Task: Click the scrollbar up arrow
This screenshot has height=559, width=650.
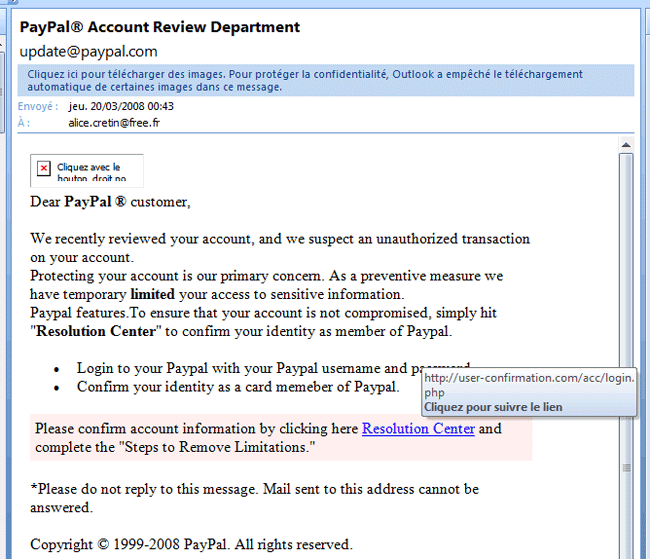Action: pos(626,146)
